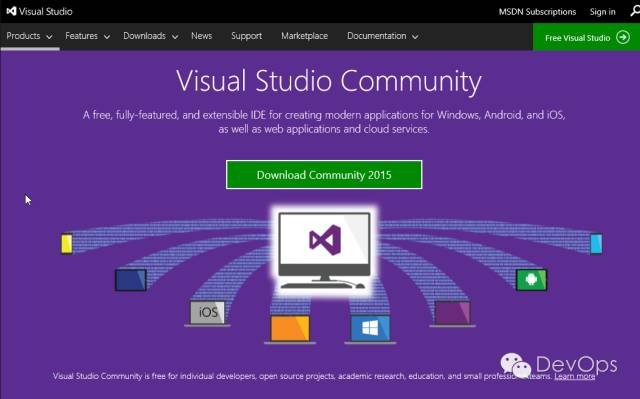The height and width of the screenshot is (399, 640).
Task: Click the 'free for individual developers' footer text
Action: (302, 376)
